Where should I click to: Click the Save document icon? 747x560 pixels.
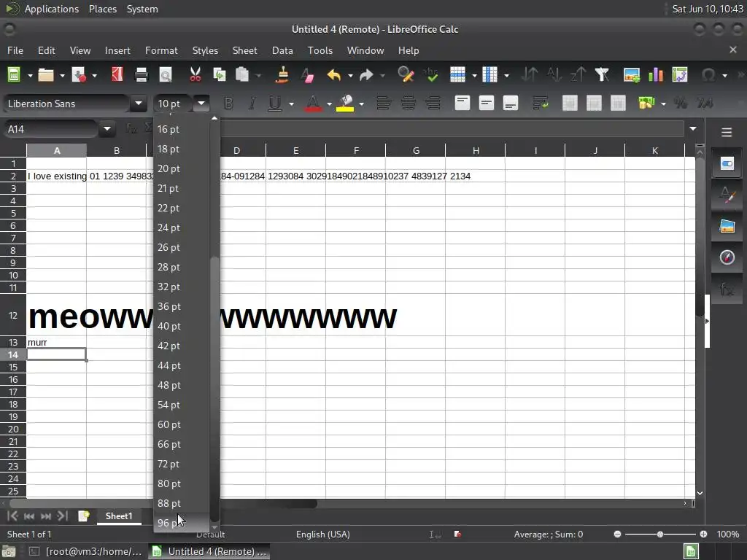coord(79,75)
